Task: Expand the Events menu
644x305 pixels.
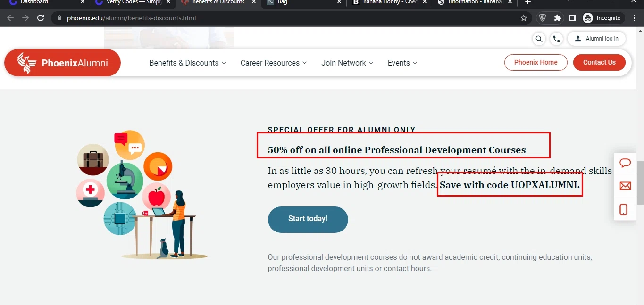Action: point(402,63)
